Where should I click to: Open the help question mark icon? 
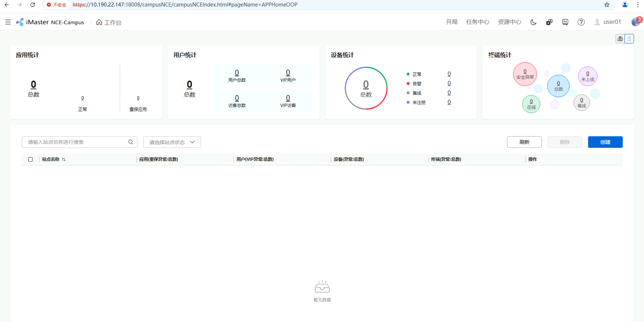[x=581, y=22]
